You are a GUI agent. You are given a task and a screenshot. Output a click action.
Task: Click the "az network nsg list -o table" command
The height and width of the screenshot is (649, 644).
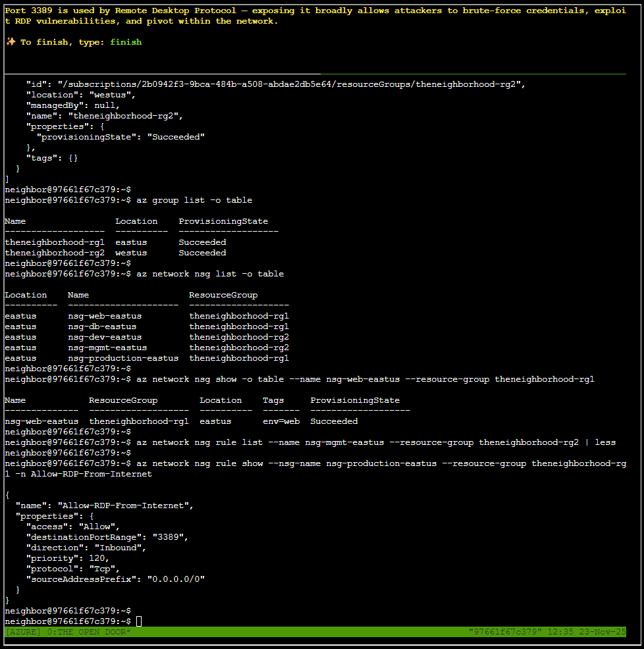(x=210, y=274)
